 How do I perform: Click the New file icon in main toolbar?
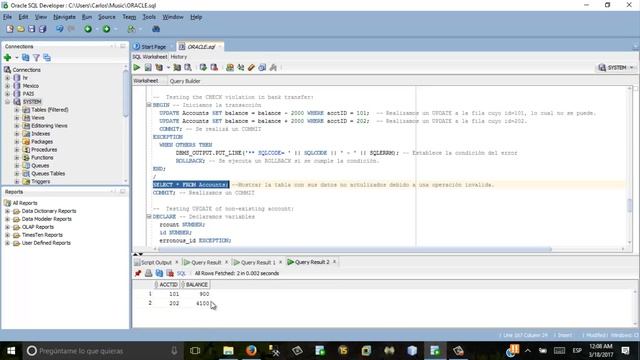[10, 29]
